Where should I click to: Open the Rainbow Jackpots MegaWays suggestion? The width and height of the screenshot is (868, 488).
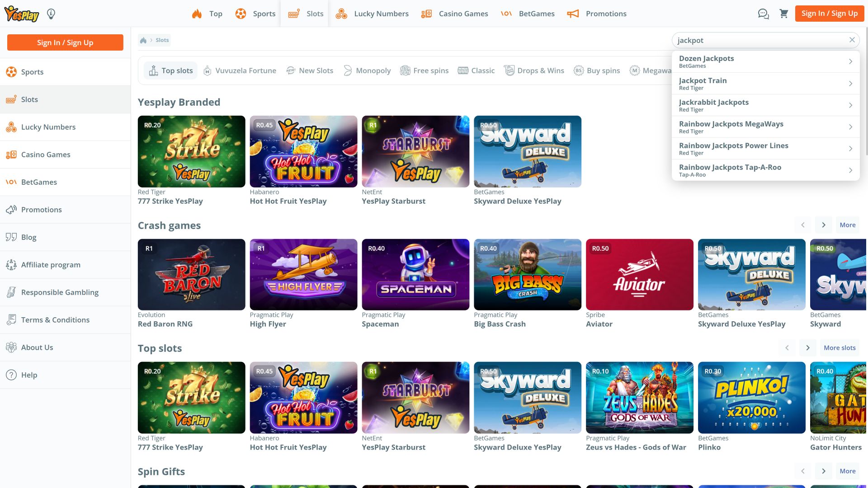(765, 127)
